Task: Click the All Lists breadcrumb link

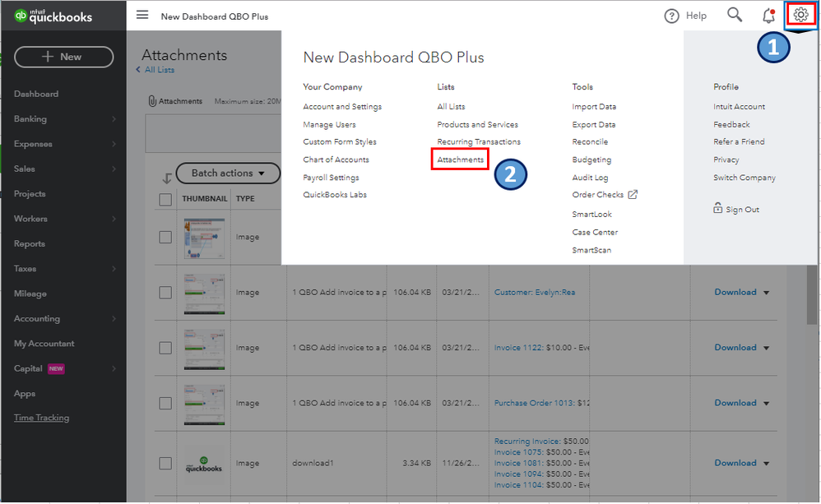Action: (160, 70)
